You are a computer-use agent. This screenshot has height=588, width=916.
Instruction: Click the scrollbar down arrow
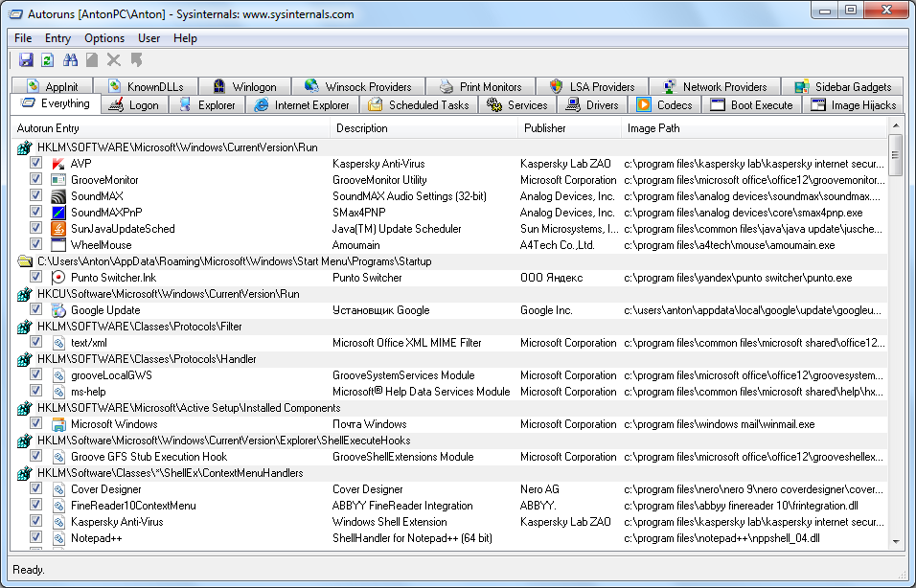[896, 542]
